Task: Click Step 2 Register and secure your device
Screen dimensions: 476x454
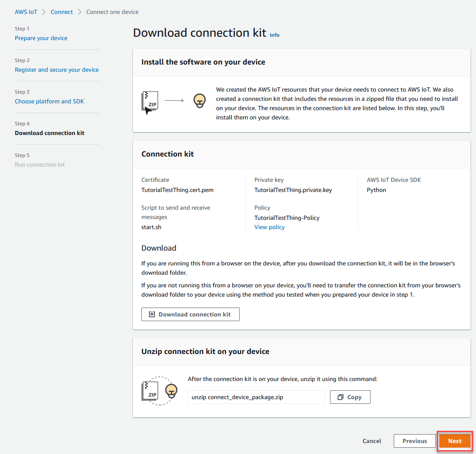Action: click(x=57, y=70)
